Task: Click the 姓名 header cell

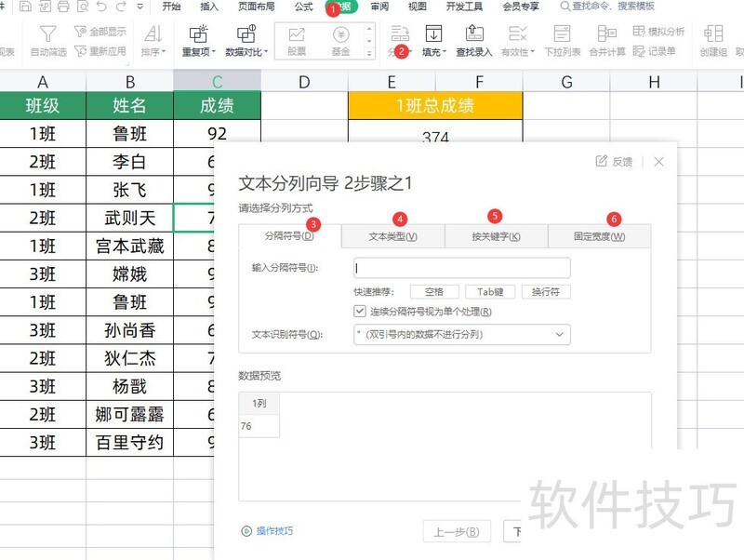Action: tap(130, 105)
